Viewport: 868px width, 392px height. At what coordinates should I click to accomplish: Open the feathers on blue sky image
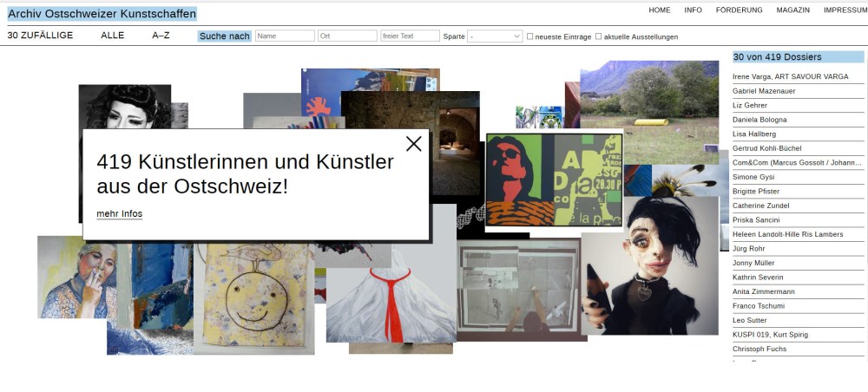[687, 180]
